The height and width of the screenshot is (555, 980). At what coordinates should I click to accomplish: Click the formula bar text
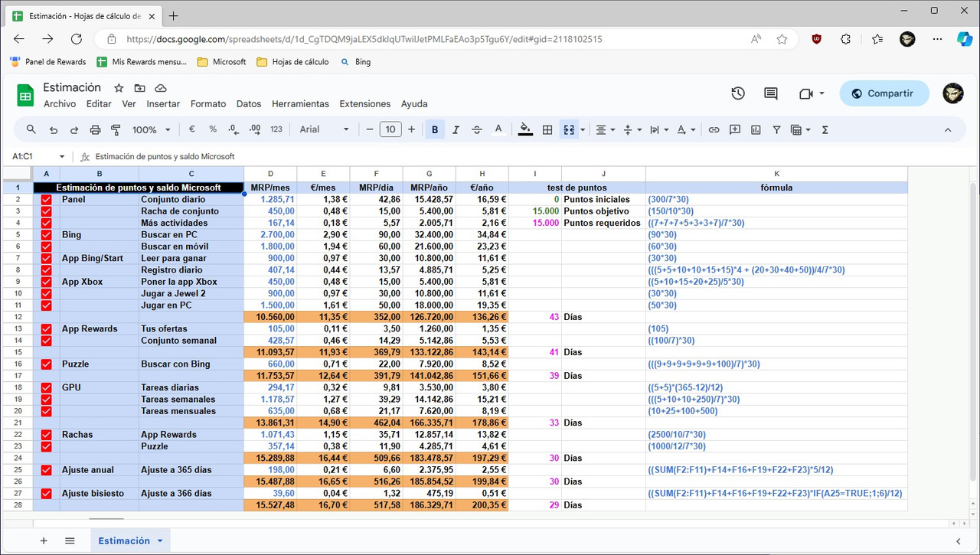point(165,156)
